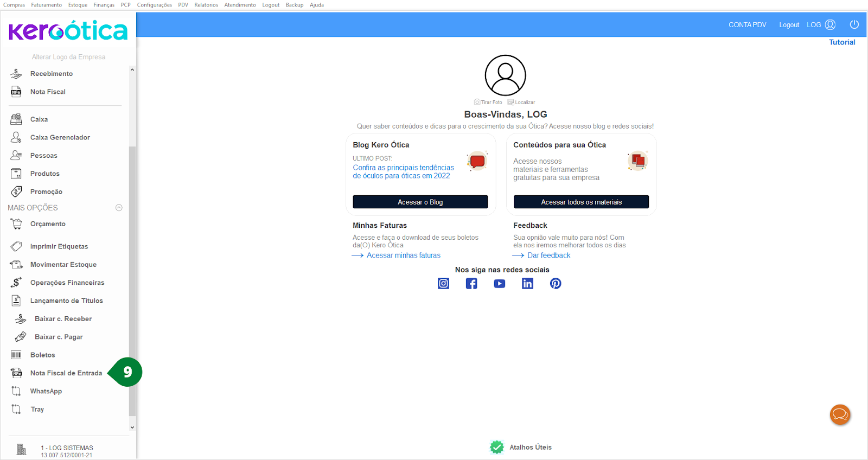
Task: Open Pinterest social link
Action: [x=556, y=283]
